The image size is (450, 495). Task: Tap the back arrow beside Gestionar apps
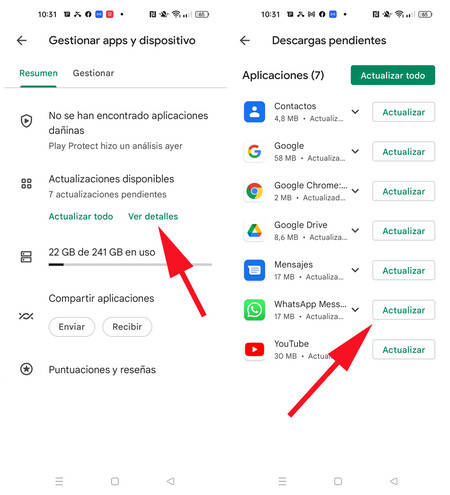22,41
